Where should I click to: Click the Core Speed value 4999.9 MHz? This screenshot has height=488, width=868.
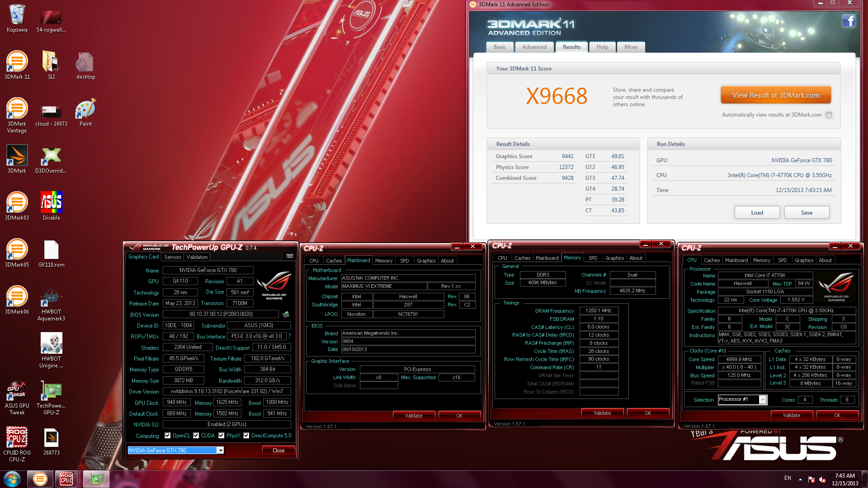coord(739,360)
